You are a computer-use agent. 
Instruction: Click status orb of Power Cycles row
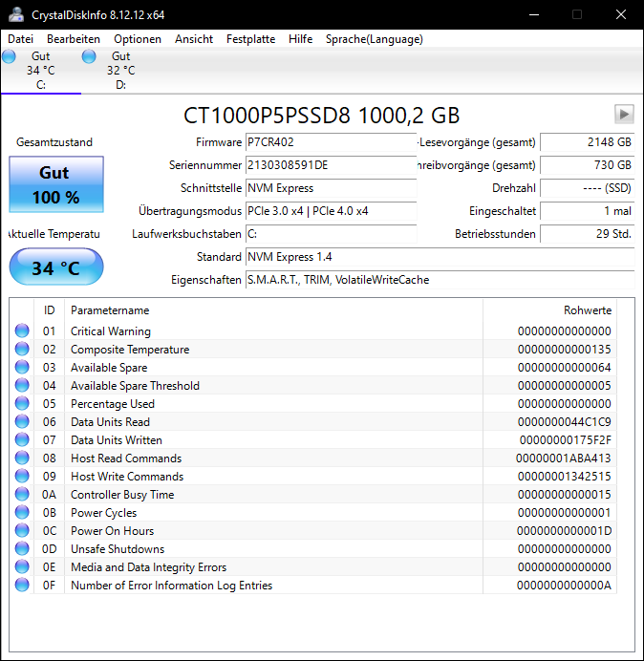tap(22, 512)
